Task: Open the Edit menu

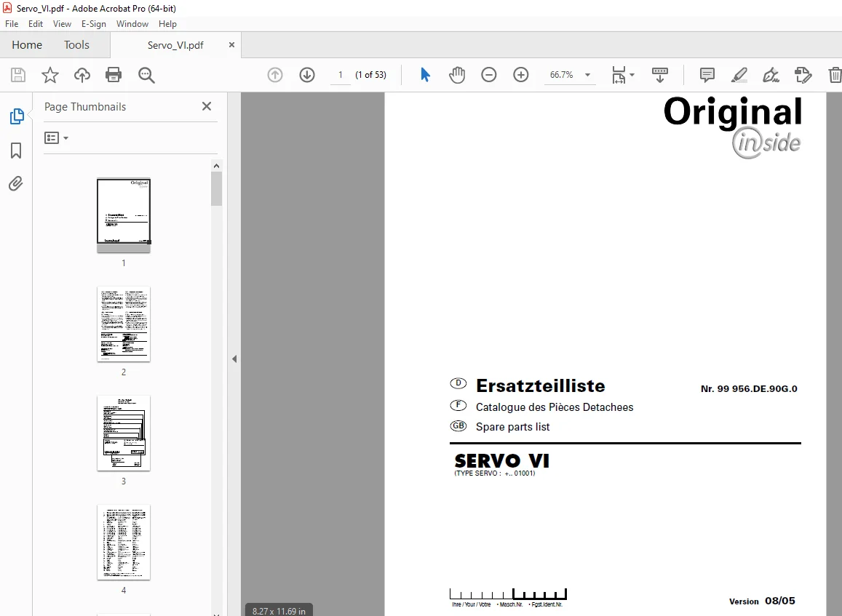Action: (36, 23)
